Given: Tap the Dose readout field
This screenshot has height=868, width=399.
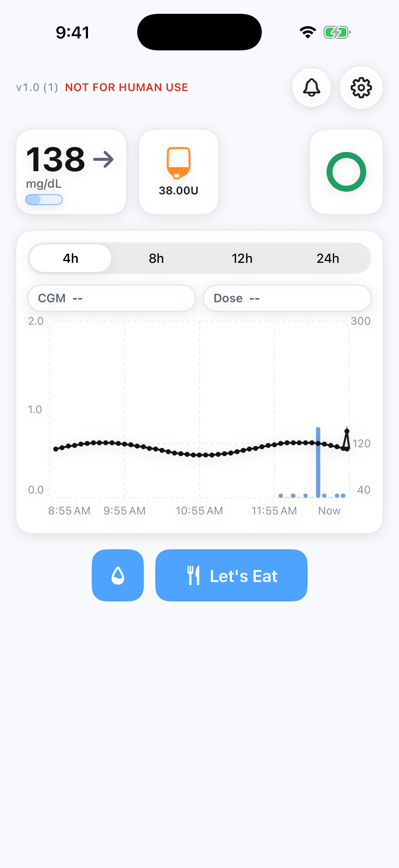Looking at the screenshot, I should pyautogui.click(x=287, y=298).
